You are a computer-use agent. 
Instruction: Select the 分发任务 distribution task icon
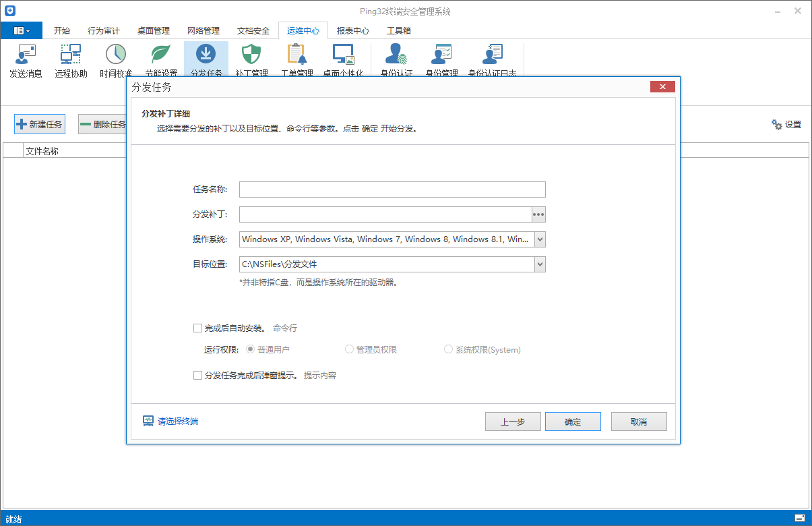click(206, 60)
